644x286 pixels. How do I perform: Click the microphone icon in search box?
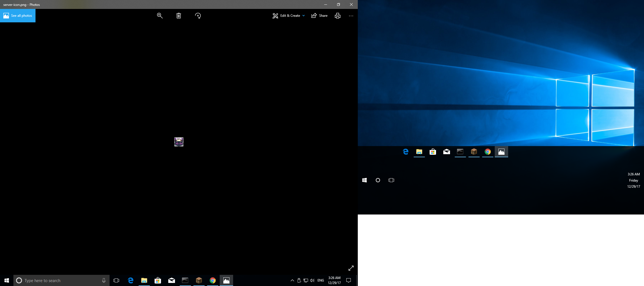tap(104, 280)
